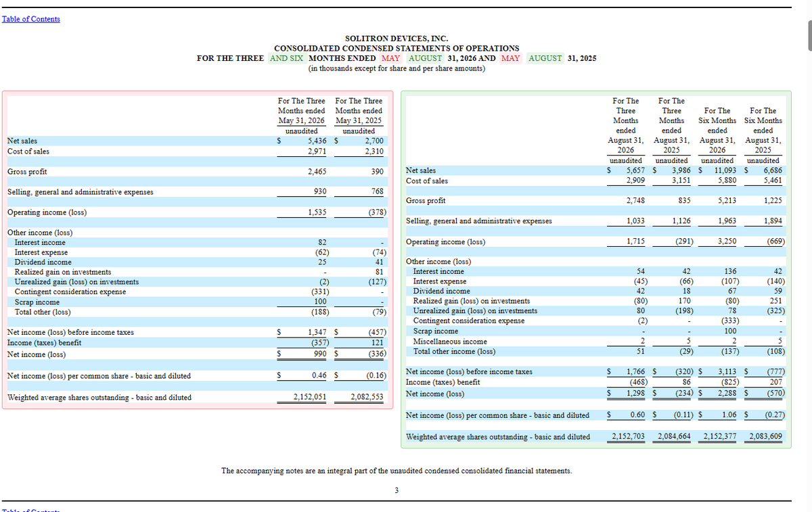Click total other loss value (79)

pos(379,312)
